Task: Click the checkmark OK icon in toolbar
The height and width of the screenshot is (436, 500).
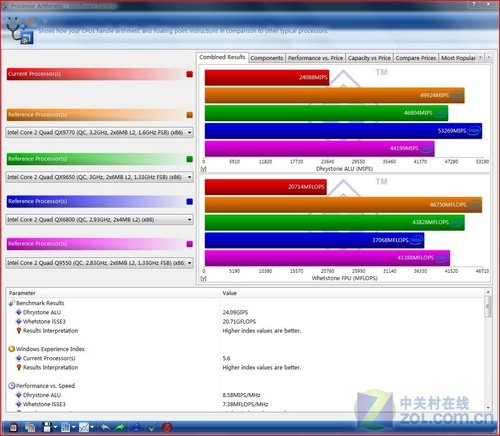Action: [x=152, y=427]
